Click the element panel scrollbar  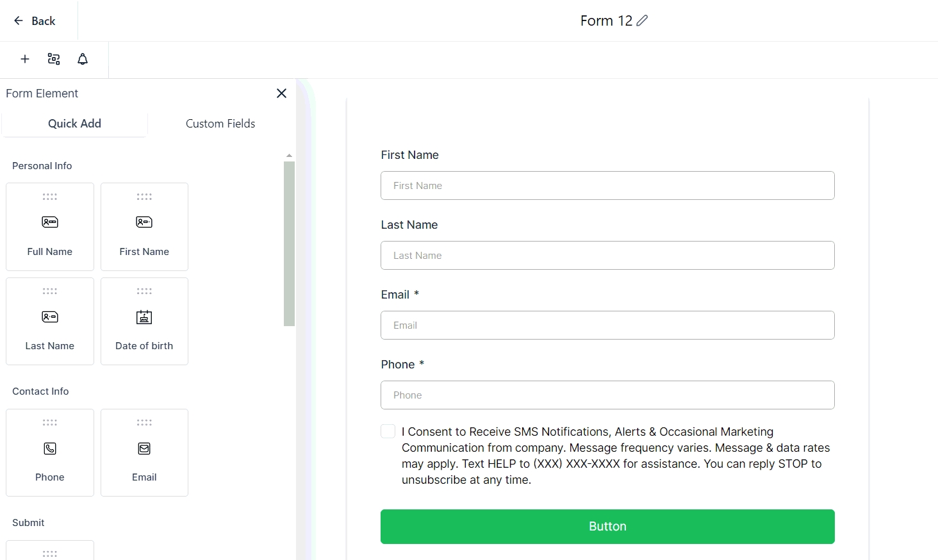coord(289,243)
